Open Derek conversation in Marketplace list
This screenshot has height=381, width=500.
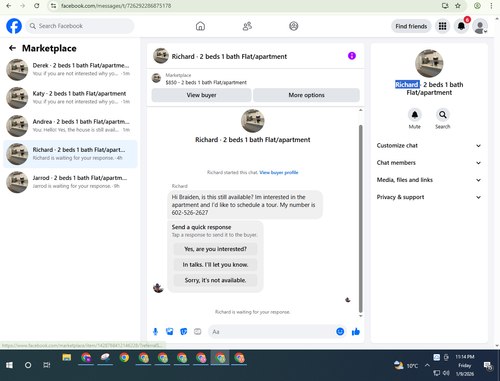pos(70,70)
